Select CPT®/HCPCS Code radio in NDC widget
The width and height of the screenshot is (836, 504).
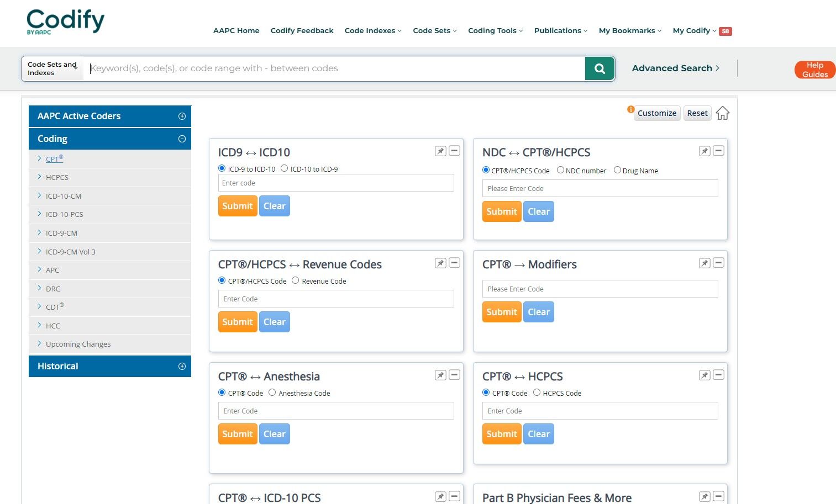[x=486, y=170]
